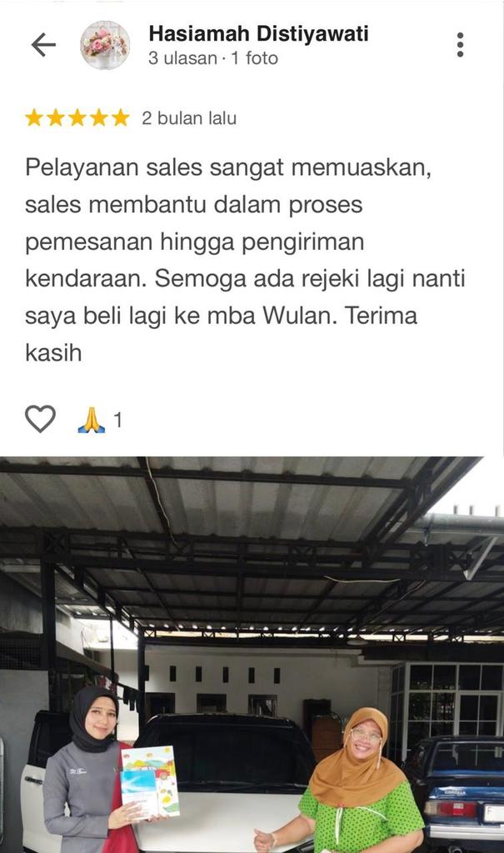
Task: Tap the "Terima kasih" ending of the review
Action: (x=221, y=334)
